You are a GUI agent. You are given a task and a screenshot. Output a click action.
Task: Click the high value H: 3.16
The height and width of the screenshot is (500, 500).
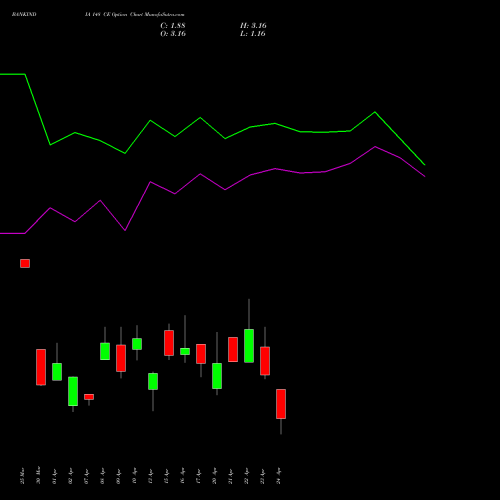253,26
